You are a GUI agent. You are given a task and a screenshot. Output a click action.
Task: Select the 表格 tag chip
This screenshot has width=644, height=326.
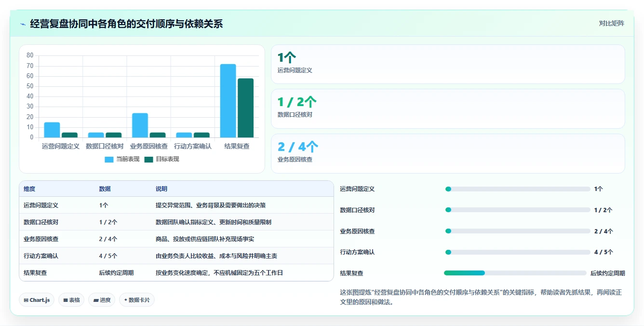71,300
